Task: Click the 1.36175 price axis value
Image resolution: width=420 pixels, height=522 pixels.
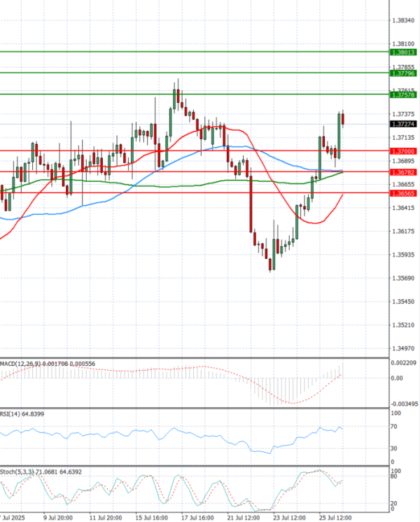Action: (x=403, y=231)
